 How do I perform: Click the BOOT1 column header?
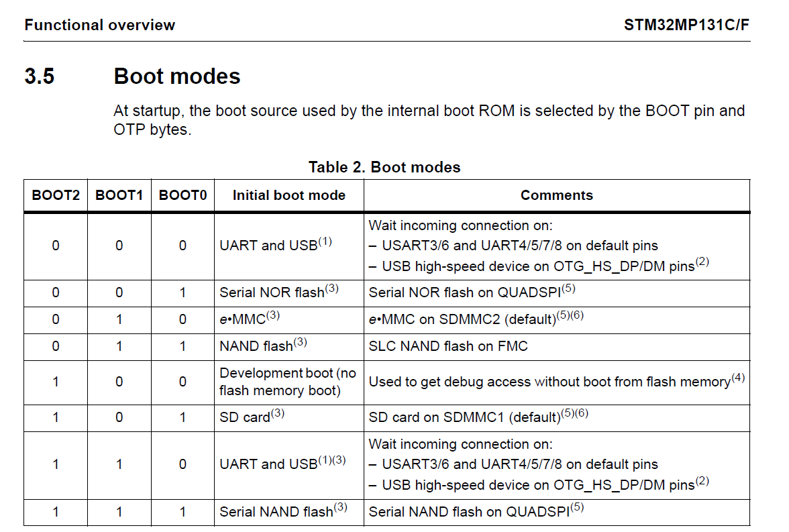point(119,195)
